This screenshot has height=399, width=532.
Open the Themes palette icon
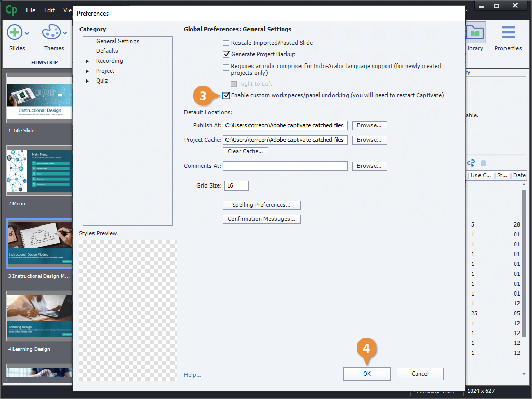pos(51,33)
